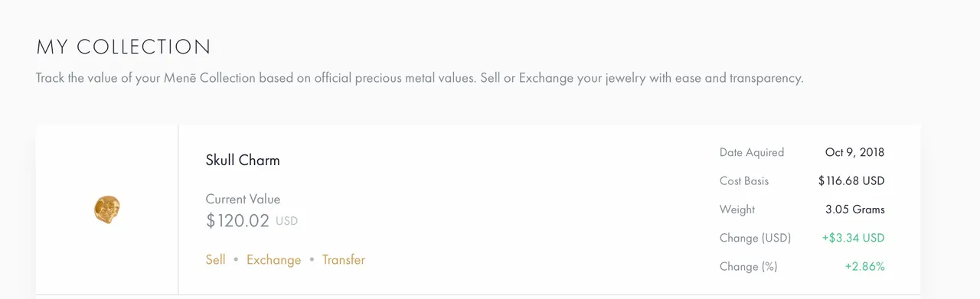The image size is (980, 299).
Task: Click the $120.02 current value amount
Action: [x=237, y=221]
